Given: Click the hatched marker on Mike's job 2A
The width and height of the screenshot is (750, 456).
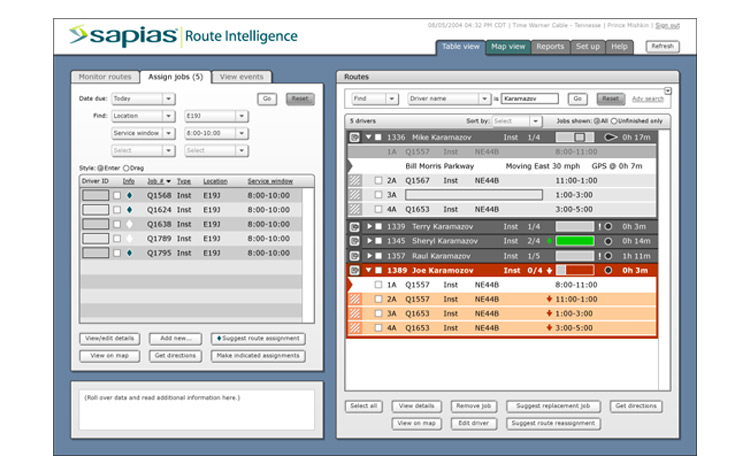Looking at the screenshot, I should tap(355, 180).
